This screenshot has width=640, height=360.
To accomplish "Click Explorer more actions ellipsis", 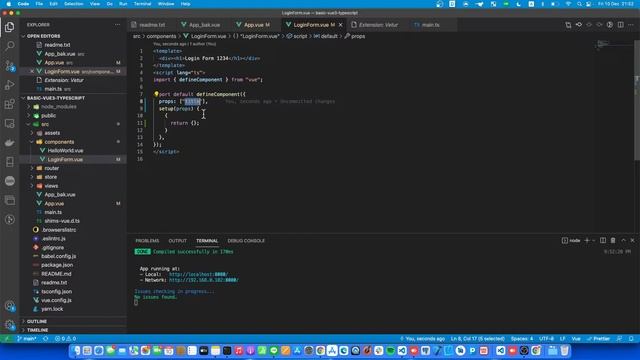I will coord(118,25).
